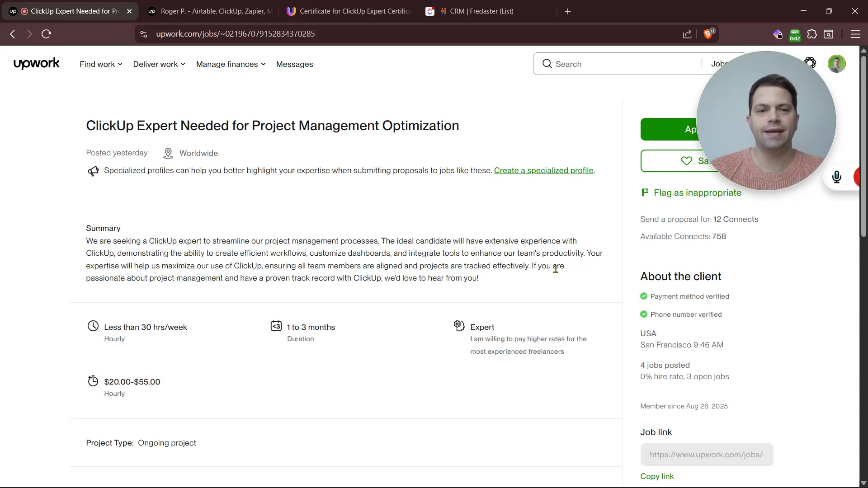This screenshot has height=488, width=868.
Task: Click the share page icon
Action: click(687, 34)
